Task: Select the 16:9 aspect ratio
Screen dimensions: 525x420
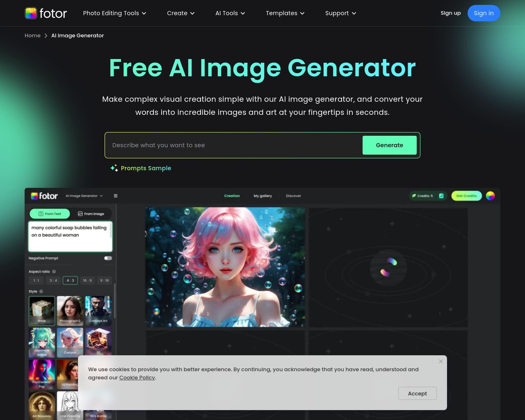Action: click(87, 281)
